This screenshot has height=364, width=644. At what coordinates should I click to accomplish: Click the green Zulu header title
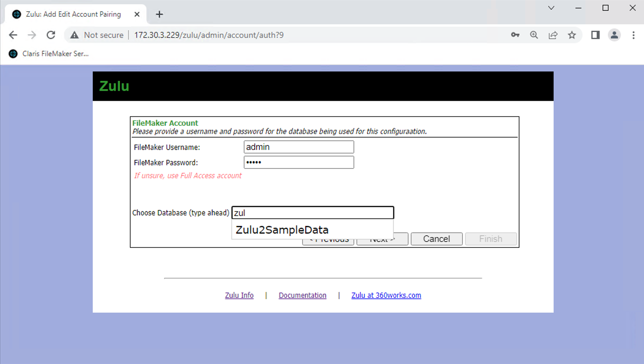[114, 86]
